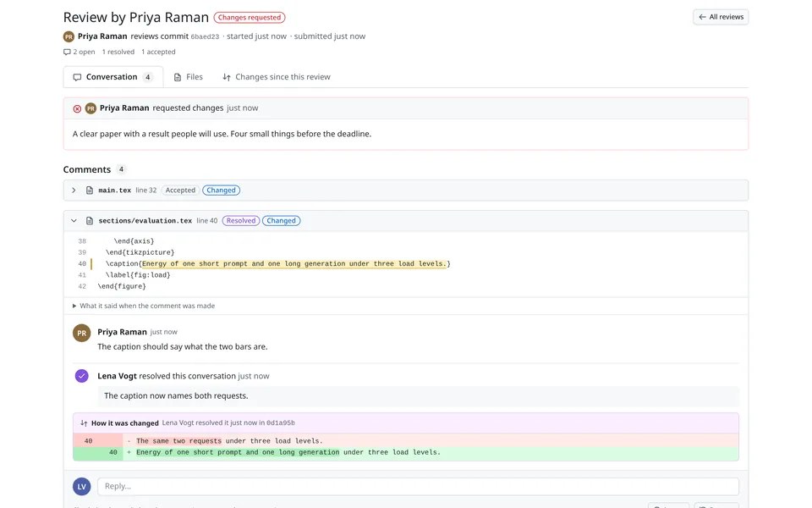Expand 'What it said when the comment was made'
This screenshot has height=508, width=812.
pos(144,306)
